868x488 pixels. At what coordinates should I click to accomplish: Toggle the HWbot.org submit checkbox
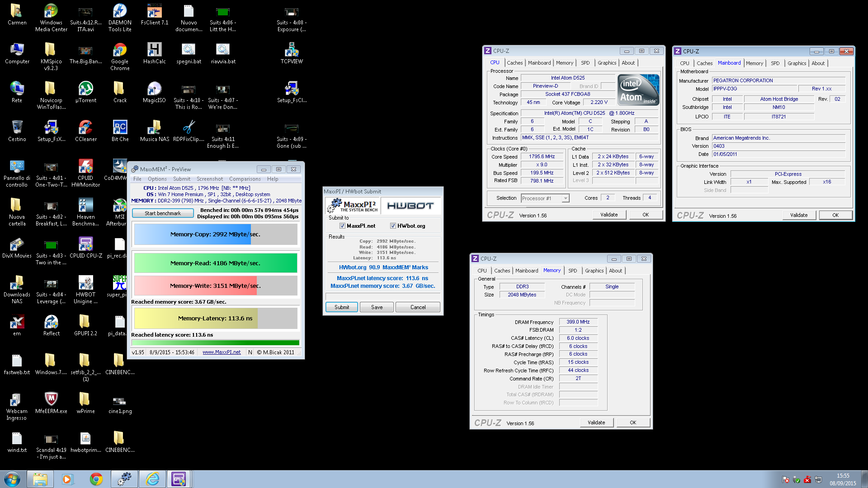pos(393,226)
